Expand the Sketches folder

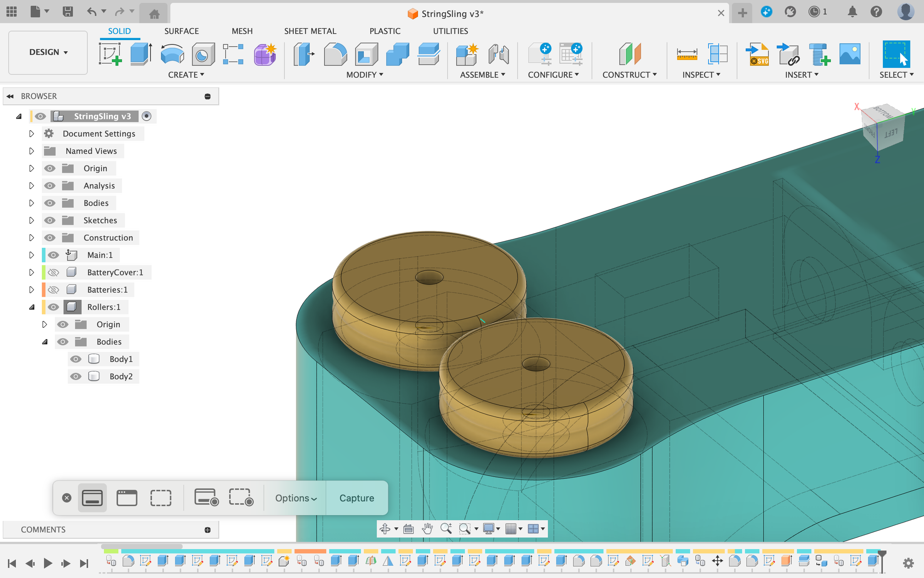tap(32, 220)
